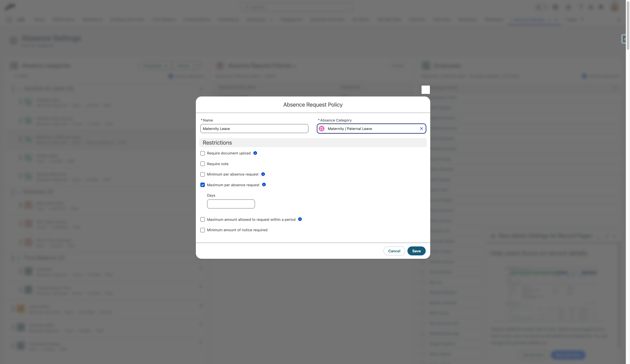Click the app logo in the top-left corner

10,7
